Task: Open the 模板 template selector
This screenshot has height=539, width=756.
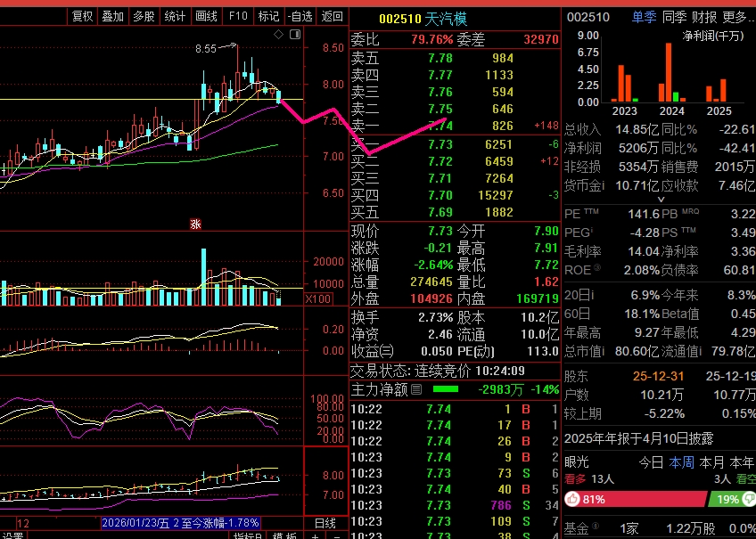Action: pos(284,535)
